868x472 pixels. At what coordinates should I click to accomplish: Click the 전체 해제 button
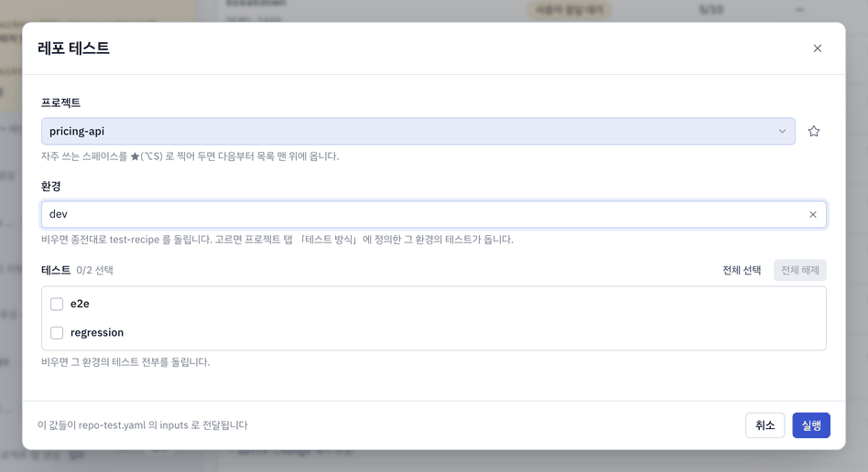pyautogui.click(x=800, y=270)
